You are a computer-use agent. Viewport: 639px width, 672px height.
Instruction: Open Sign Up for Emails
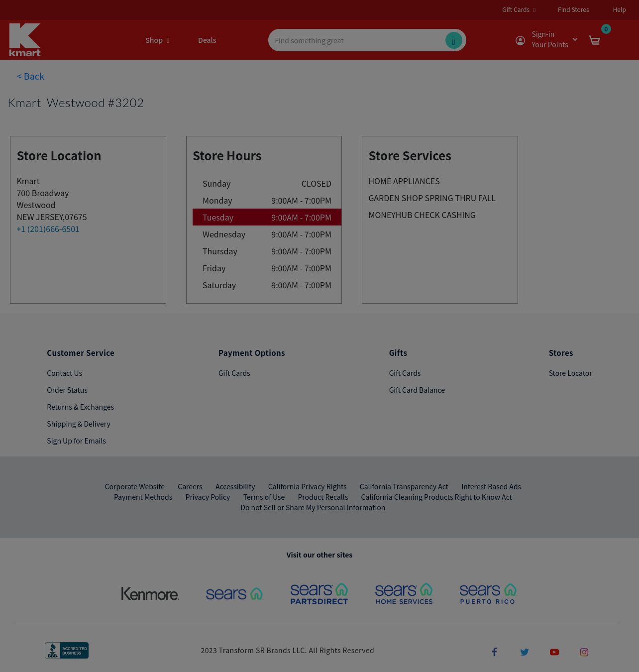[x=76, y=441]
